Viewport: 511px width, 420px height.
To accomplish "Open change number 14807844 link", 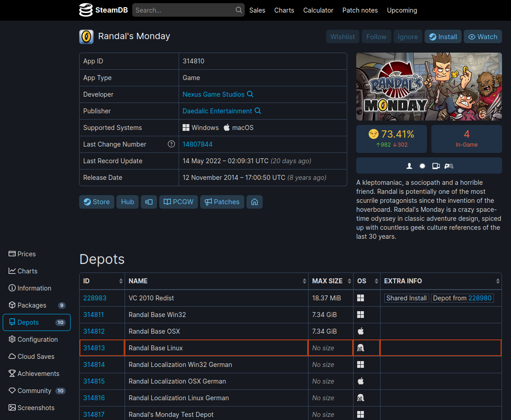I will point(197,144).
